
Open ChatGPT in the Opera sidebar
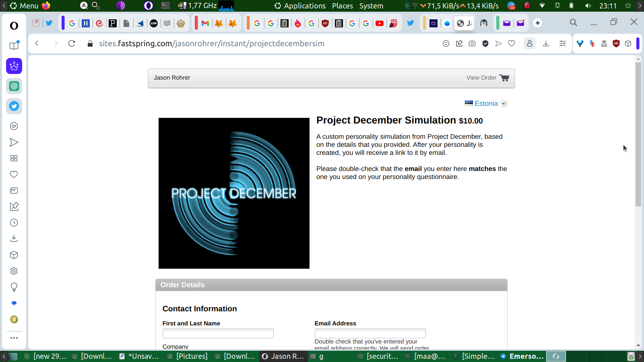(14, 86)
